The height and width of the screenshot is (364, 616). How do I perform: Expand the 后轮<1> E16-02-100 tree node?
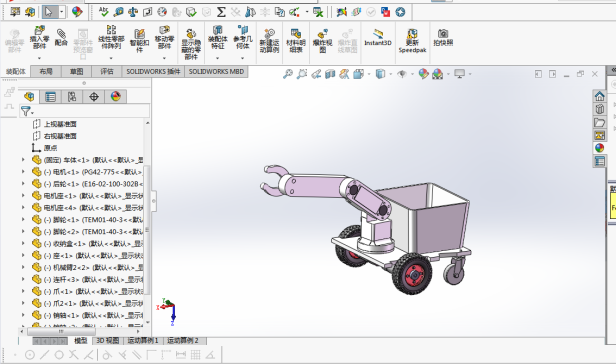click(x=23, y=184)
